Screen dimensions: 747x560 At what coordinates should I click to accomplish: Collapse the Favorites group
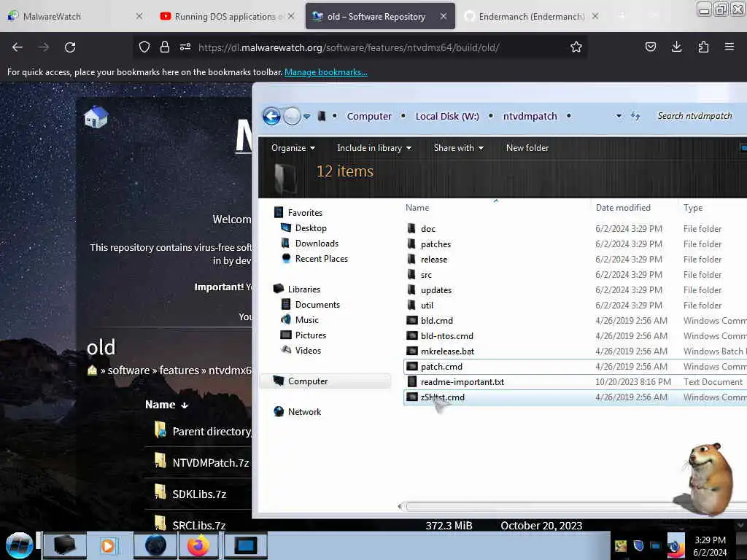click(305, 213)
